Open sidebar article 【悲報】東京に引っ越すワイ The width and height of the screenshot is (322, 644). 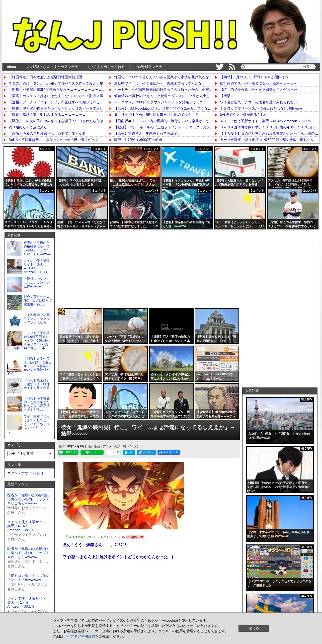tap(37, 384)
